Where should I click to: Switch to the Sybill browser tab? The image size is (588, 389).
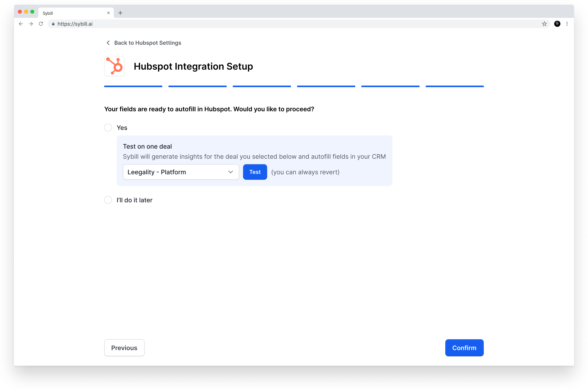pos(76,13)
